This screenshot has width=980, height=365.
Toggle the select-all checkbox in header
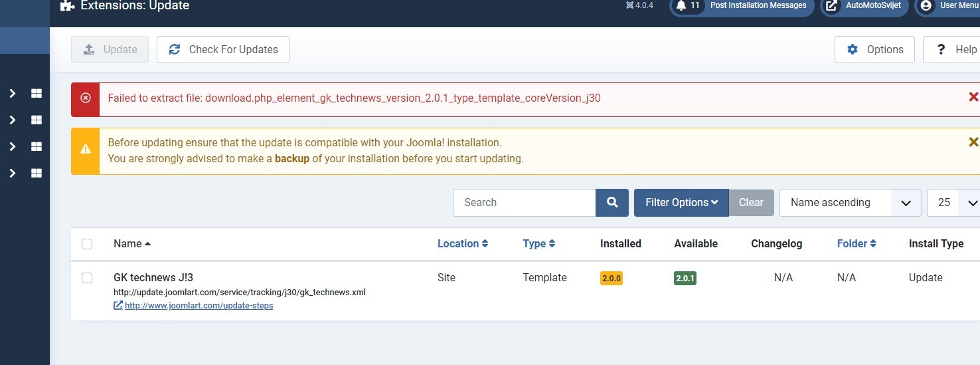[x=87, y=244]
